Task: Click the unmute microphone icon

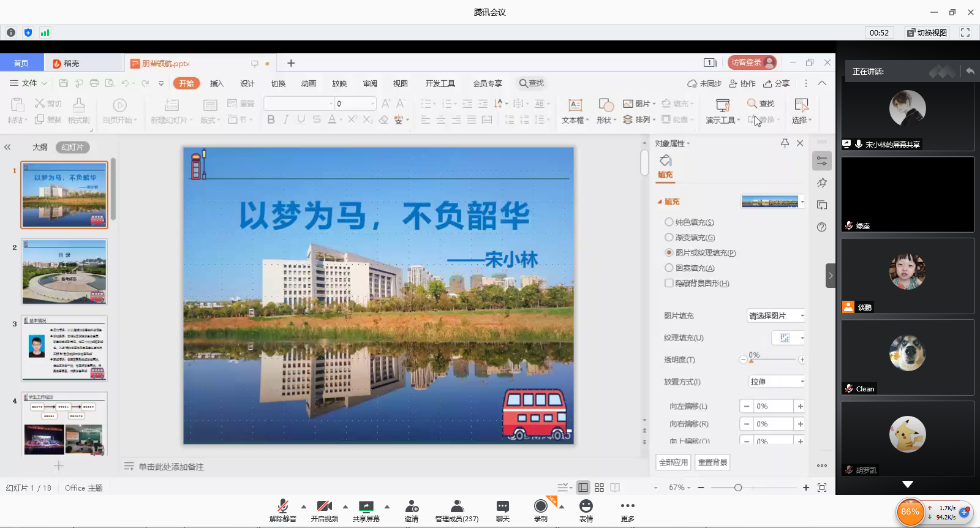Action: [282, 507]
